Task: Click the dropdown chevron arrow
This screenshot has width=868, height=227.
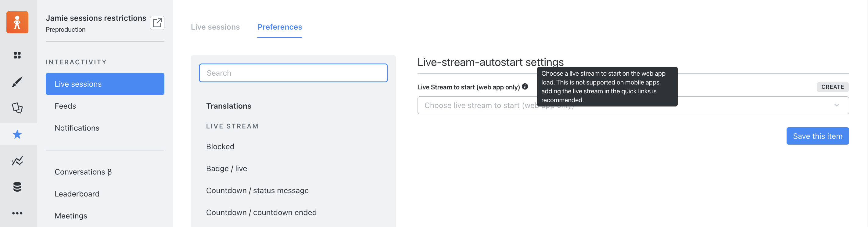Action: click(836, 105)
